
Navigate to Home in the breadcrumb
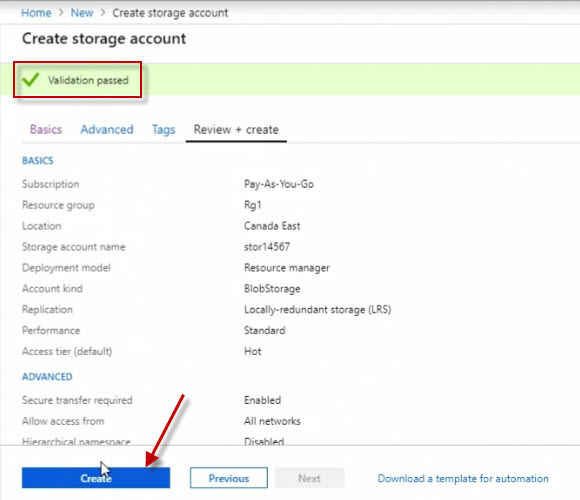pyautogui.click(x=36, y=13)
